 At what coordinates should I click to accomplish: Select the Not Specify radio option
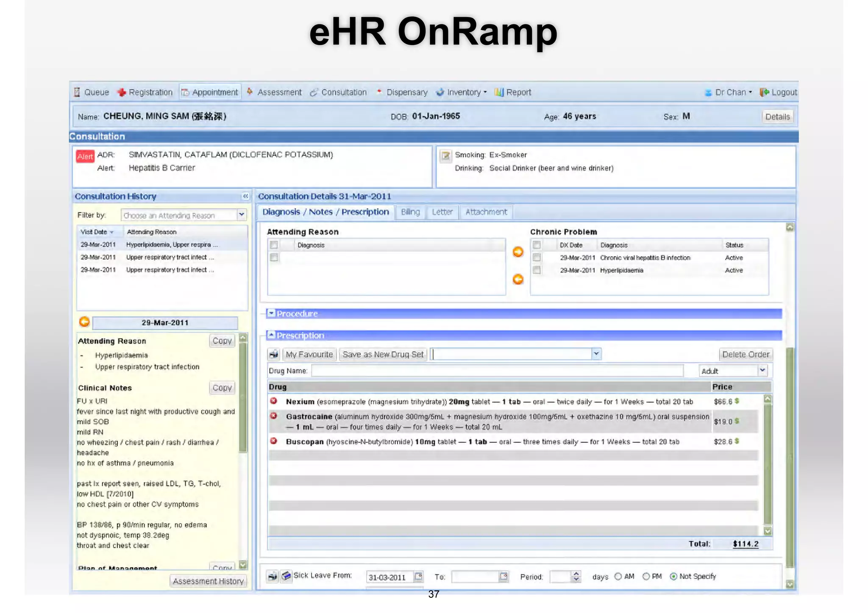click(673, 576)
